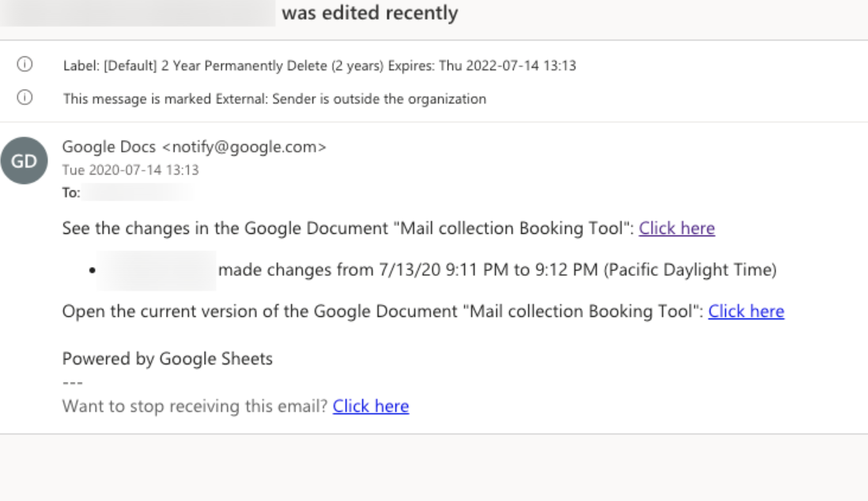The image size is (868, 501).
Task: Open the 'See the changes' Click here link
Action: pyautogui.click(x=677, y=228)
